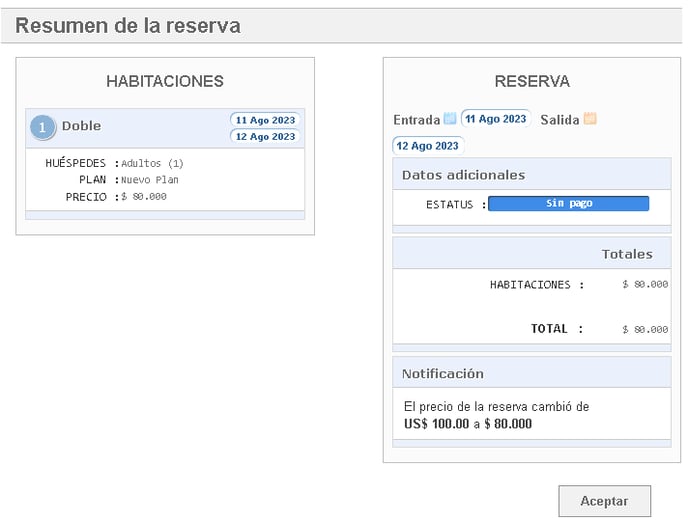Image resolution: width=688 pixels, height=520 pixels.
Task: Click the TOTAL label in Totales
Action: tap(549, 329)
